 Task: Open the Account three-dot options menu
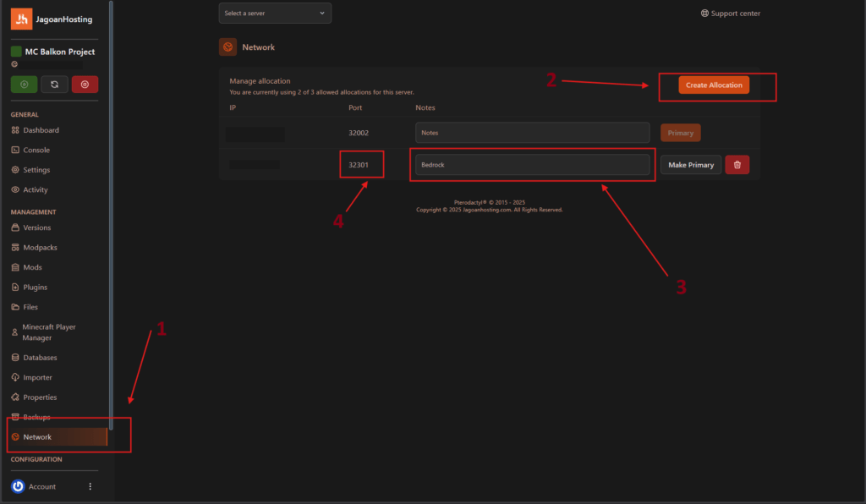(90, 486)
